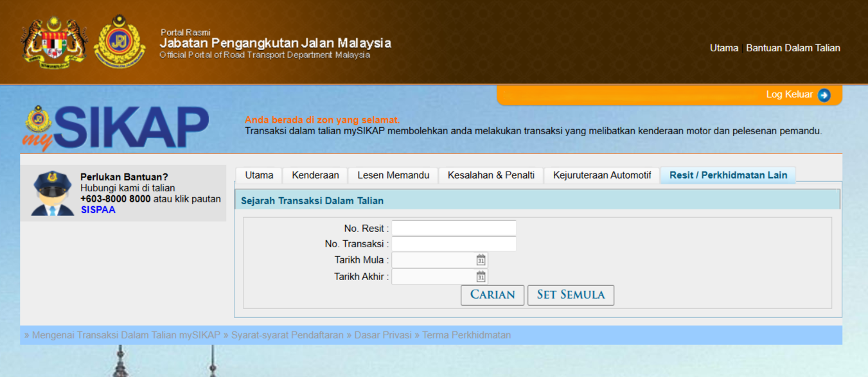Click Utama link in the header
Image resolution: width=868 pixels, height=377 pixels.
click(724, 48)
